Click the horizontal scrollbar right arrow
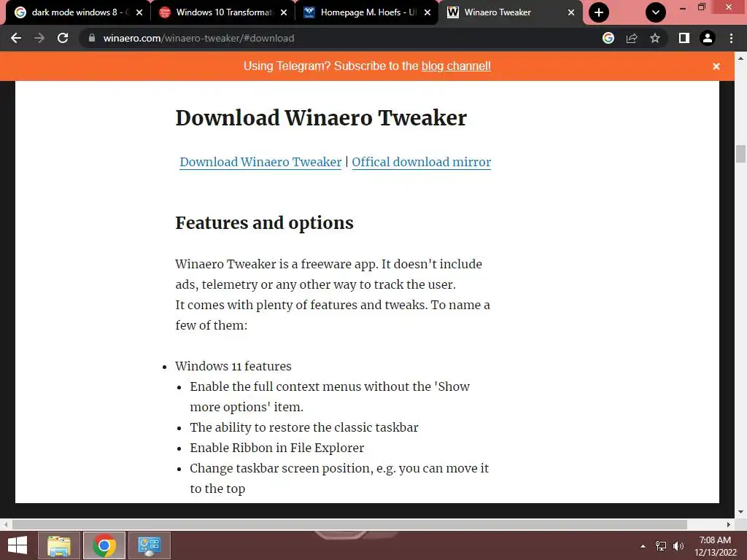 [729, 524]
